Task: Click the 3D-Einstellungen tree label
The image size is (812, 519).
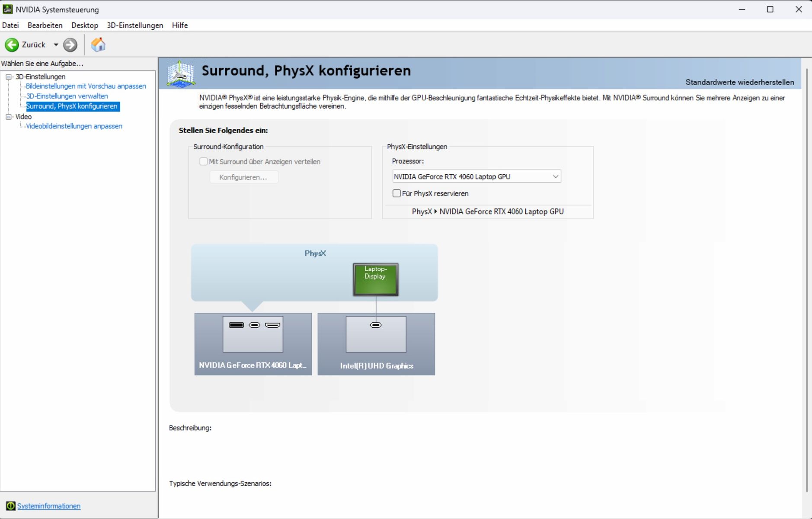Action: (x=41, y=77)
